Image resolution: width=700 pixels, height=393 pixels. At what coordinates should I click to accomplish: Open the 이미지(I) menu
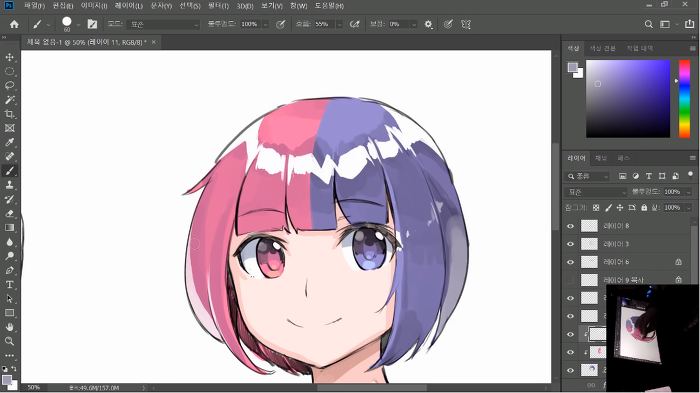[x=94, y=6]
